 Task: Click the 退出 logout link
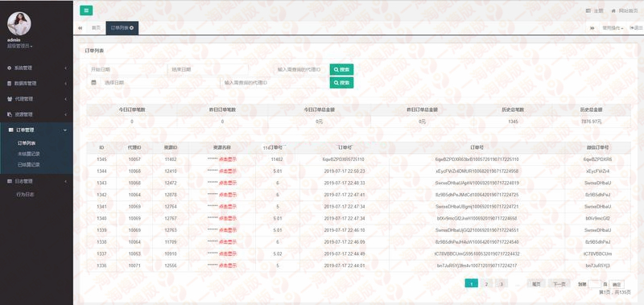(636, 28)
